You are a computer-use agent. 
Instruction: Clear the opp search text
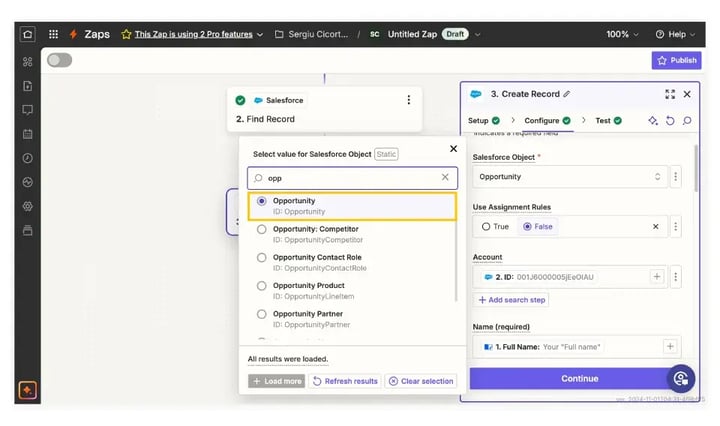tap(445, 177)
